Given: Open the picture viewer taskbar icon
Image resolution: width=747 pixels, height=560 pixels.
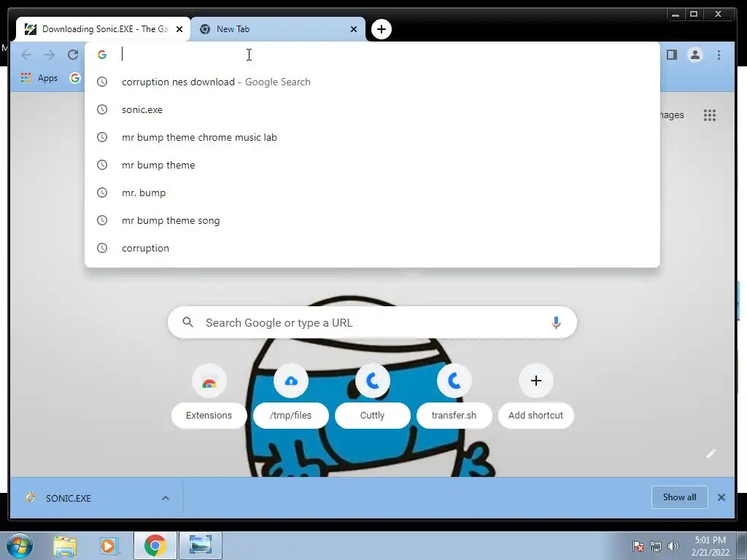Looking at the screenshot, I should pyautogui.click(x=200, y=545).
